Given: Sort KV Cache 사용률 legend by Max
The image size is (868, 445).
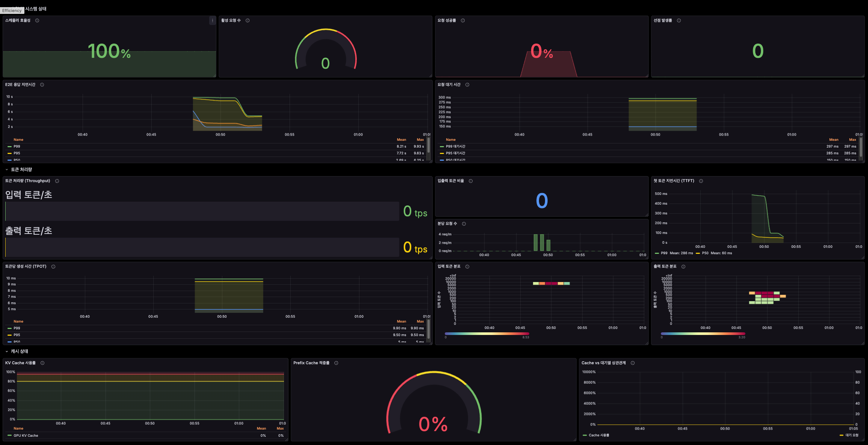Looking at the screenshot, I should click(x=280, y=428).
